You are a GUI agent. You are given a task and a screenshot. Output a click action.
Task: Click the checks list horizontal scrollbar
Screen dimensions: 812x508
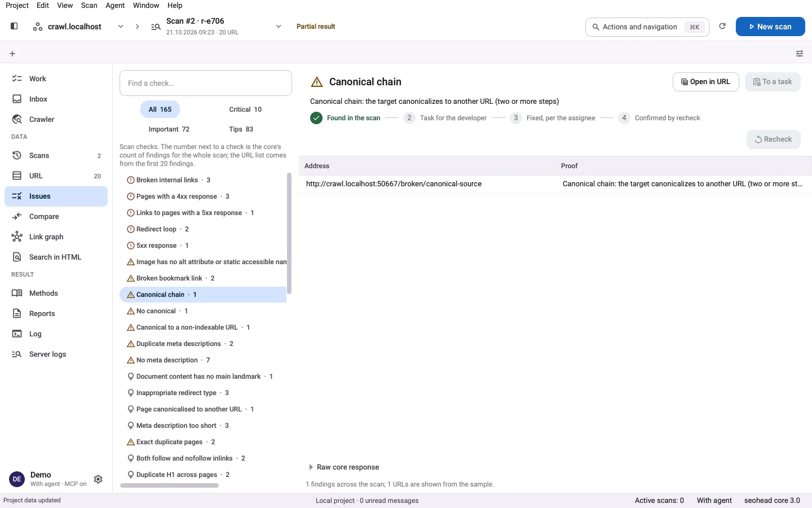[169, 485]
